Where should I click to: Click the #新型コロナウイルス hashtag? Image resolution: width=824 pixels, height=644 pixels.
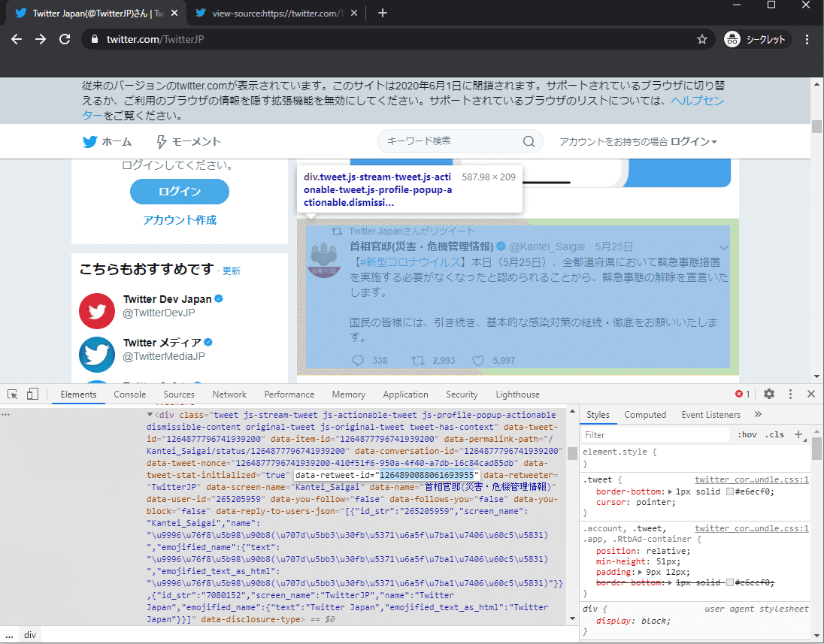410,262
